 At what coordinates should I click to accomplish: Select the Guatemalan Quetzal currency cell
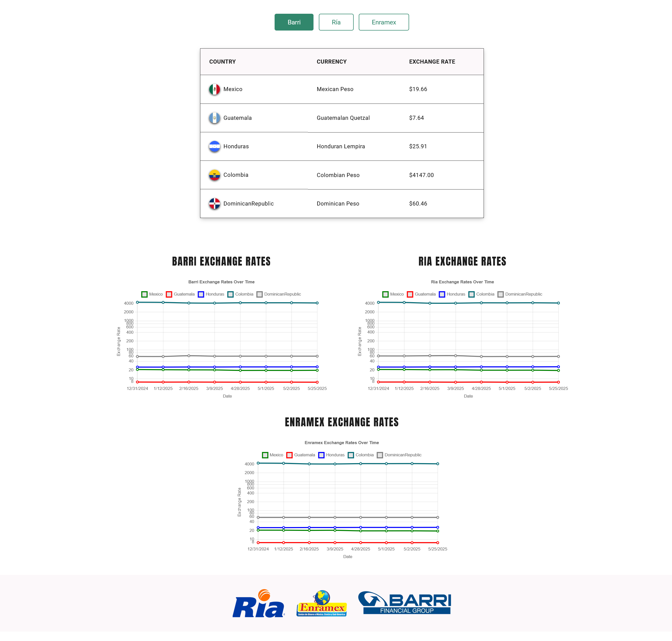(343, 118)
